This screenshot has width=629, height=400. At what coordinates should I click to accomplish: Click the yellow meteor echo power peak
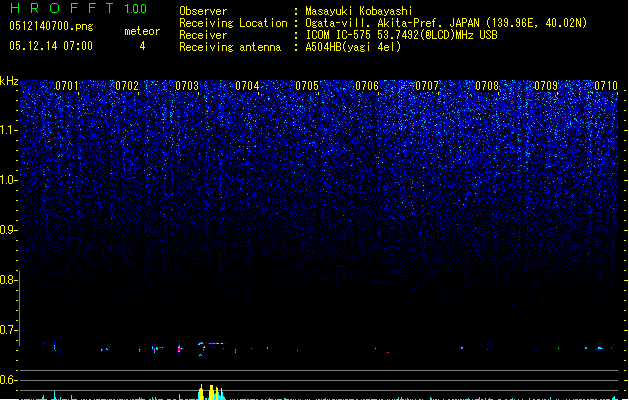click(211, 392)
